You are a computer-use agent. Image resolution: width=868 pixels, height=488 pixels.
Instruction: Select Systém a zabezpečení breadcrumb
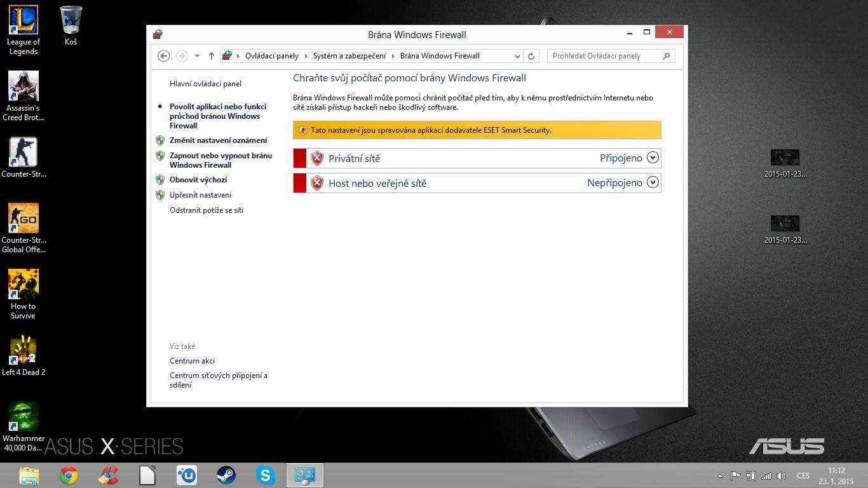(x=349, y=56)
